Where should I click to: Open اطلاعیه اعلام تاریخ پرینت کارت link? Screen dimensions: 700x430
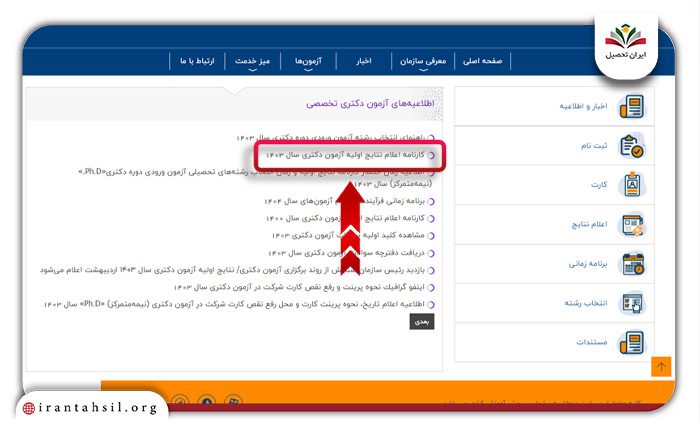click(234, 304)
